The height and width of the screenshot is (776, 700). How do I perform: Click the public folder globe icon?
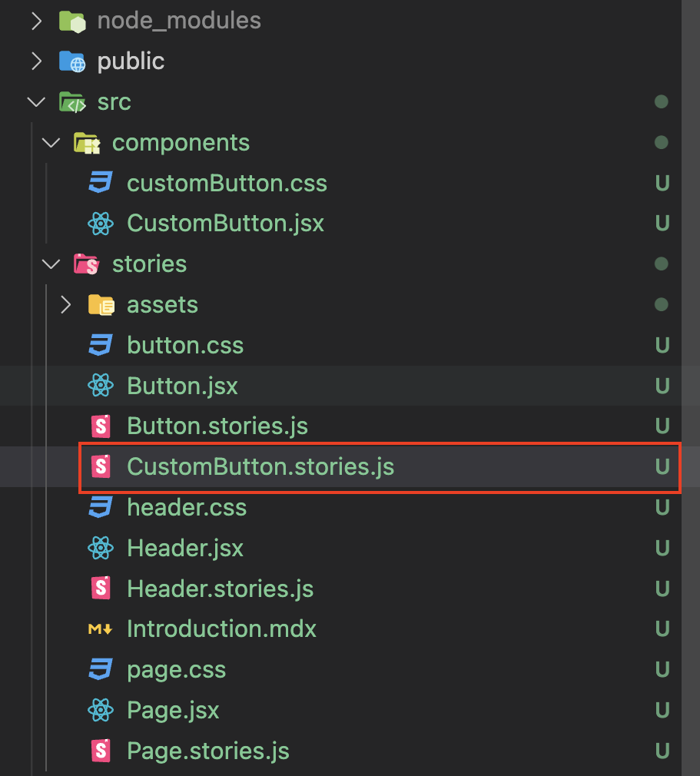click(x=71, y=61)
